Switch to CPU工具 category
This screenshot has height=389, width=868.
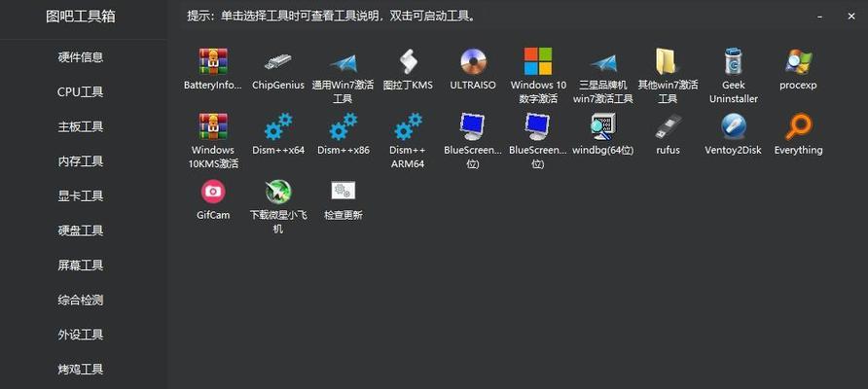pyautogui.click(x=81, y=91)
